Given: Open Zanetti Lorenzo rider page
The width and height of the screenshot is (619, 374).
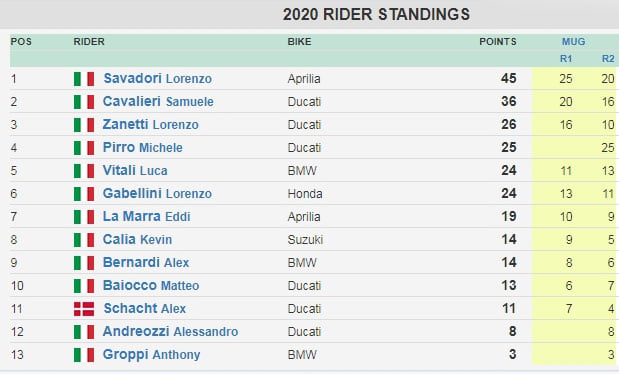Looking at the screenshot, I should click(150, 124).
